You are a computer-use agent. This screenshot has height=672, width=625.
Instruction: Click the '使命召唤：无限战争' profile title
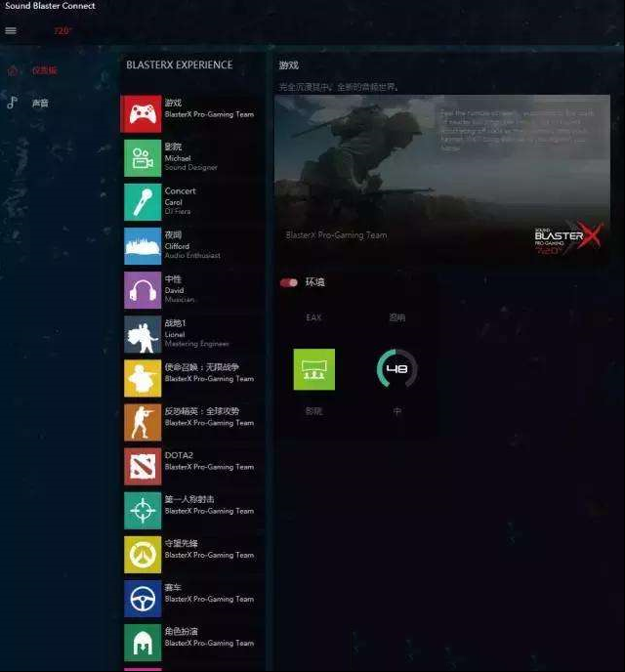(x=202, y=367)
